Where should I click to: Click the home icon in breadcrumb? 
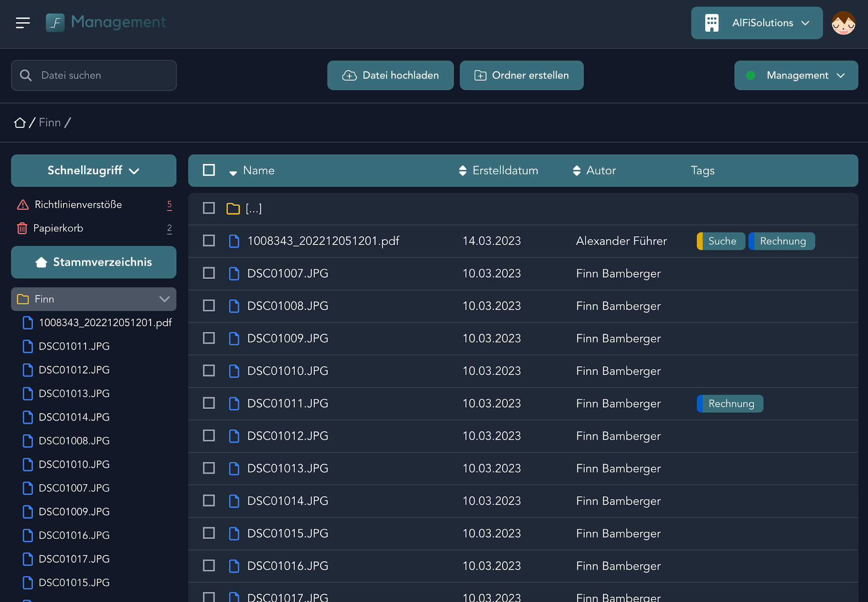20,122
